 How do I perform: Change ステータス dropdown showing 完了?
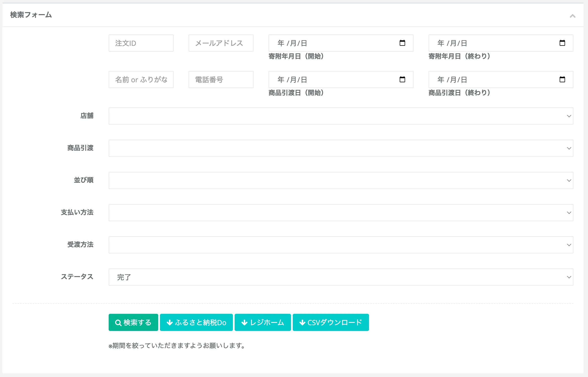coord(341,277)
